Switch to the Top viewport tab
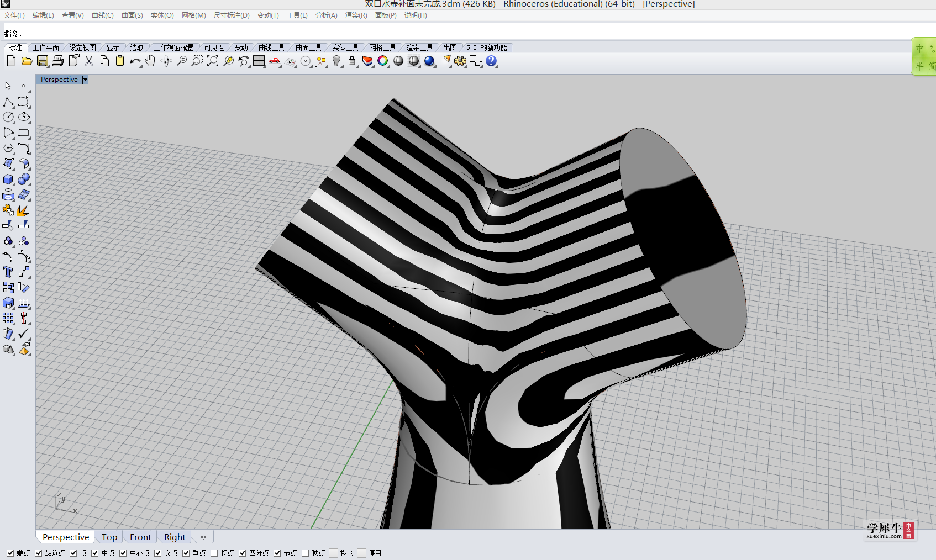 pyautogui.click(x=109, y=537)
